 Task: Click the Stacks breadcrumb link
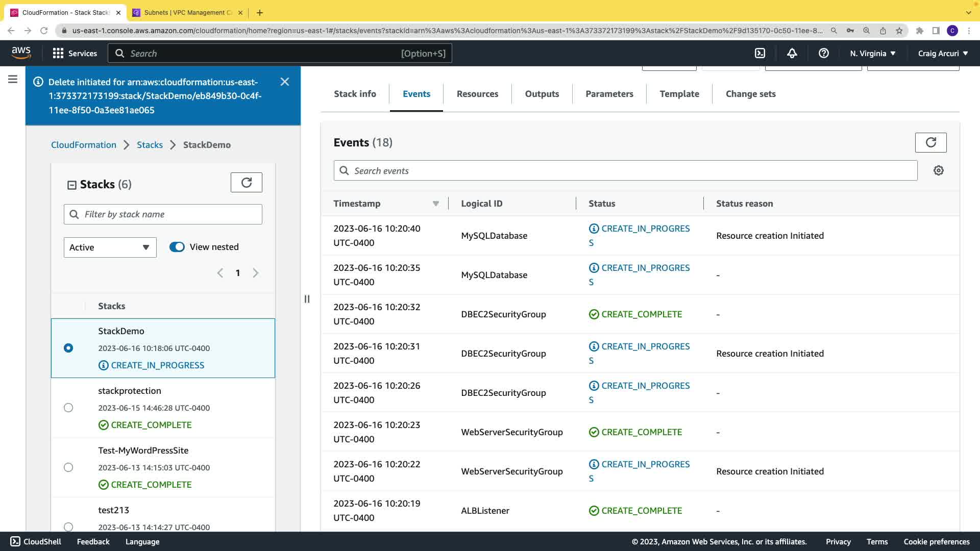pyautogui.click(x=150, y=145)
